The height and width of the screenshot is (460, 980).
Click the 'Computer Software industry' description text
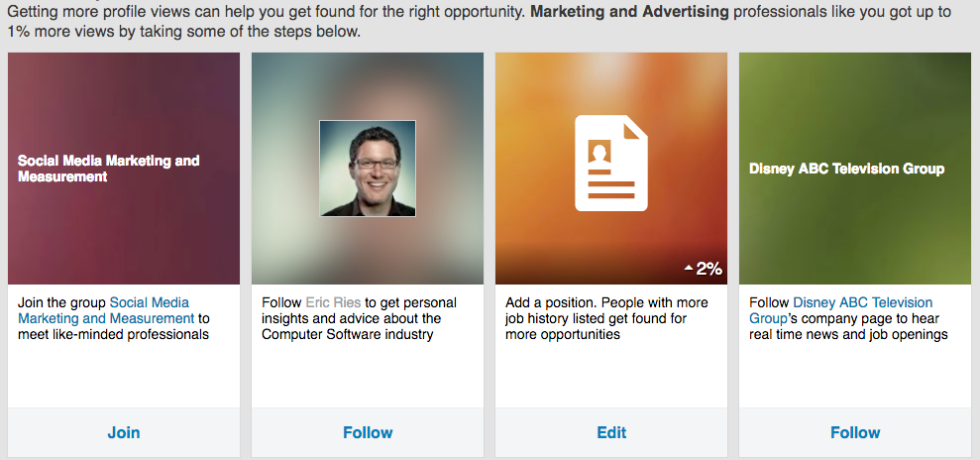click(351, 334)
